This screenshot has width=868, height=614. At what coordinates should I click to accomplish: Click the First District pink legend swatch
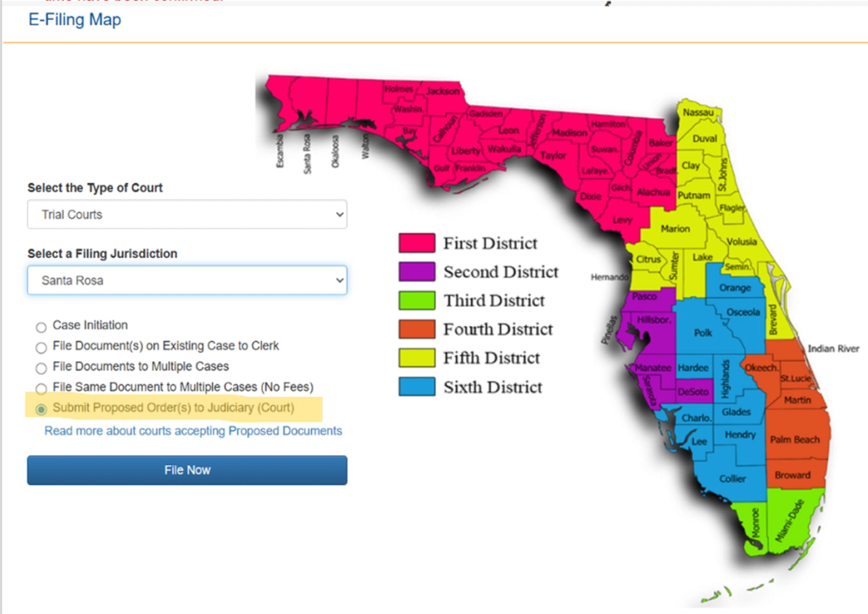coord(417,243)
